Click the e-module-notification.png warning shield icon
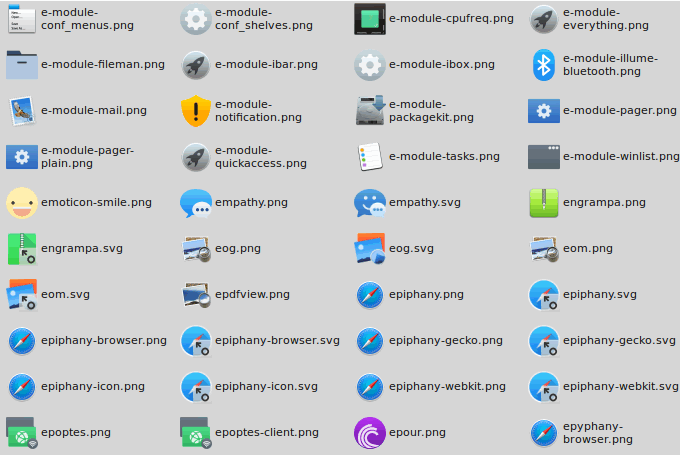The image size is (680, 455). [196, 111]
